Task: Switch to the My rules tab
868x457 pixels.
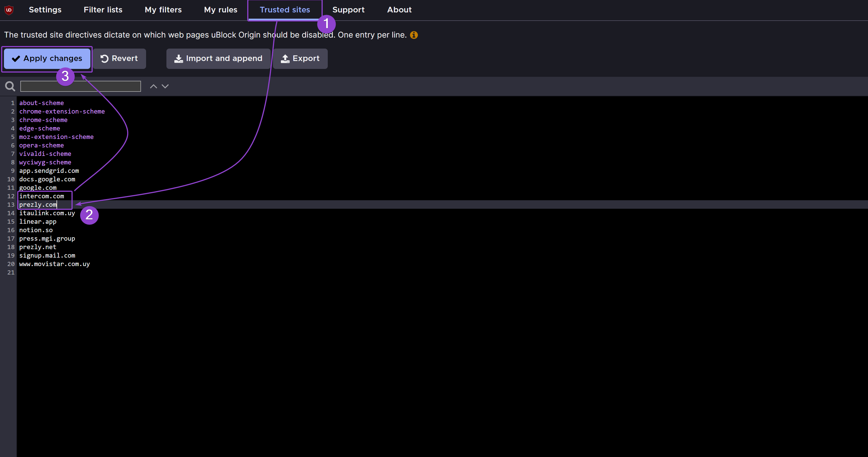Action: coord(221,10)
